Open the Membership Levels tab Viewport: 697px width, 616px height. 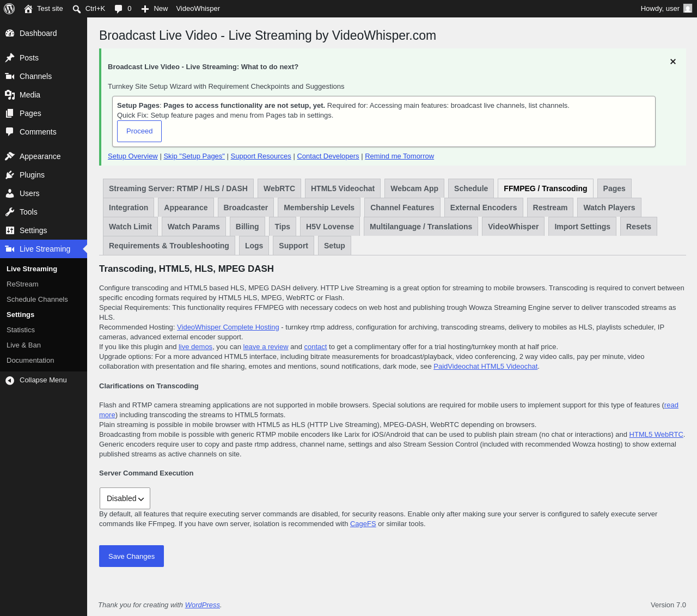pyautogui.click(x=319, y=208)
